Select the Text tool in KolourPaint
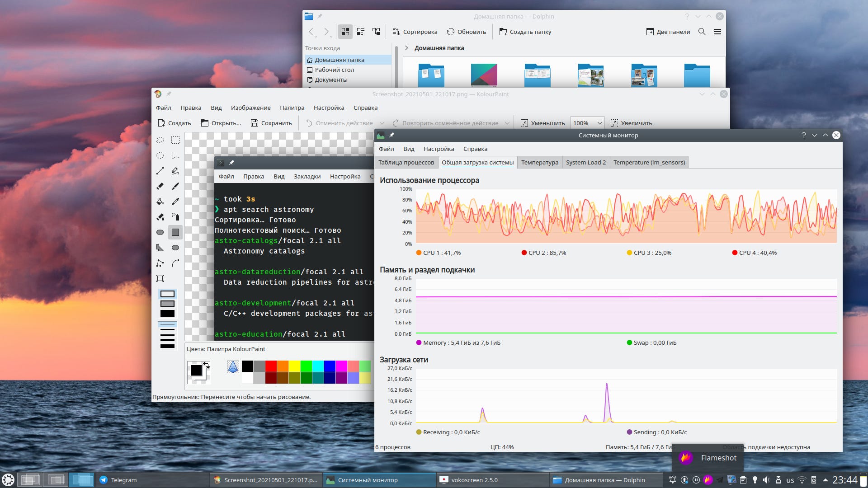The image size is (868, 488). tap(175, 155)
